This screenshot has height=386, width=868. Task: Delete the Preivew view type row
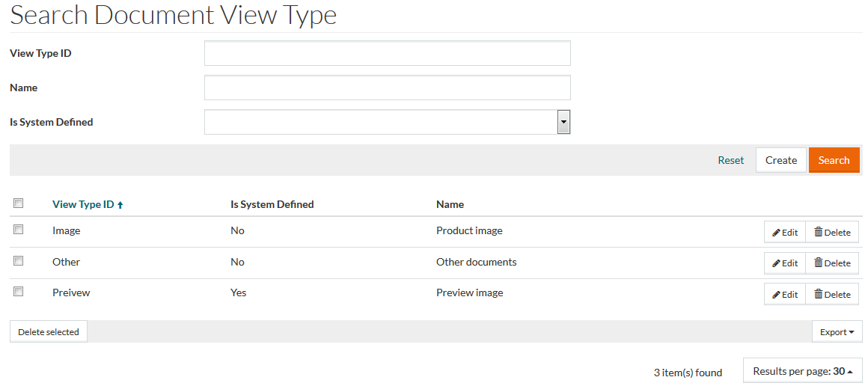pos(832,295)
